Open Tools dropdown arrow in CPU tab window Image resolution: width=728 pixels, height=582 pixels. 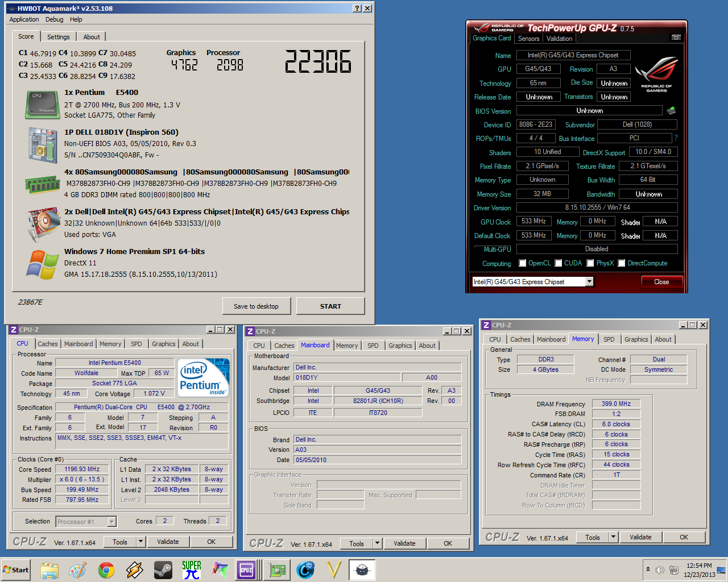tap(141, 542)
